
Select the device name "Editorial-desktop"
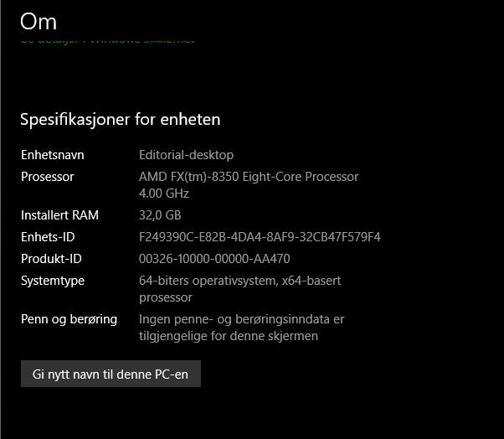(186, 155)
